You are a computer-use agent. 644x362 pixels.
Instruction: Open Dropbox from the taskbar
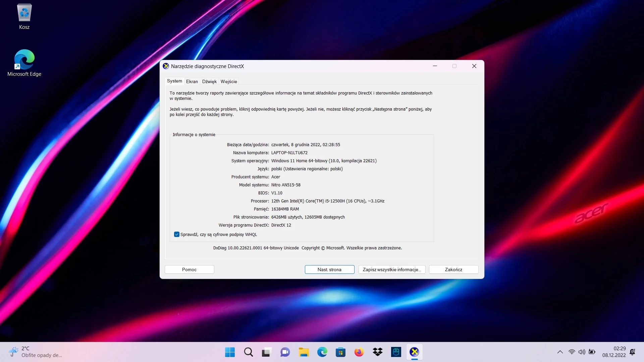tap(377, 352)
